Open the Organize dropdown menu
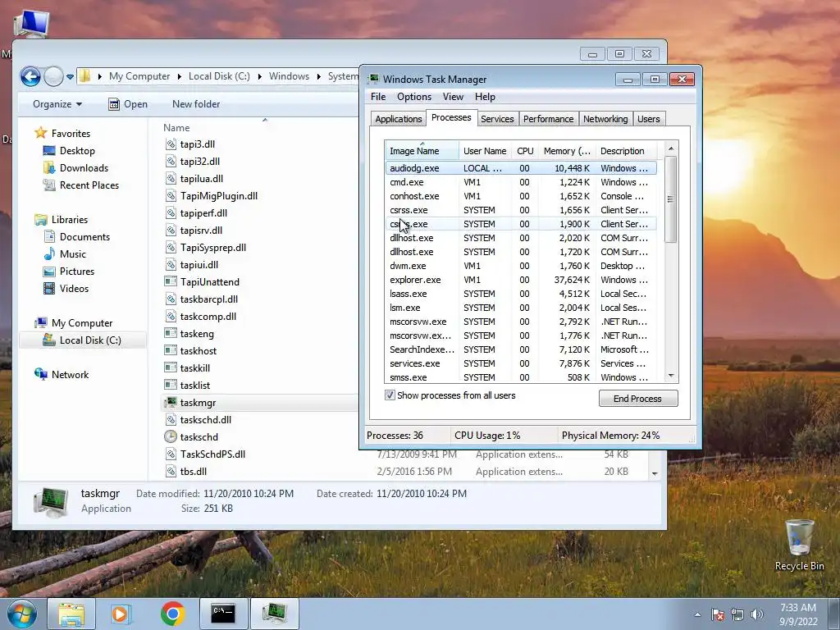 coord(57,104)
